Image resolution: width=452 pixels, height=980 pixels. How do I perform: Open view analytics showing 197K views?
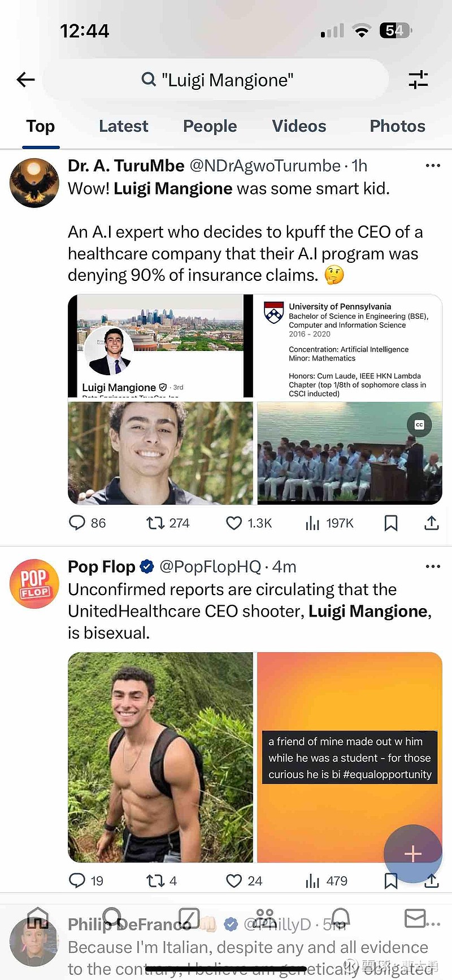click(x=312, y=523)
